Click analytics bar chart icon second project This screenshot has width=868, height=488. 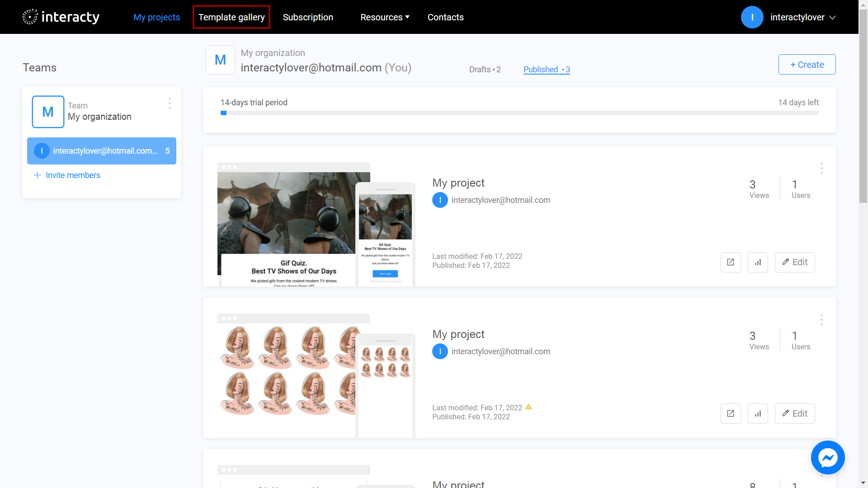(758, 413)
